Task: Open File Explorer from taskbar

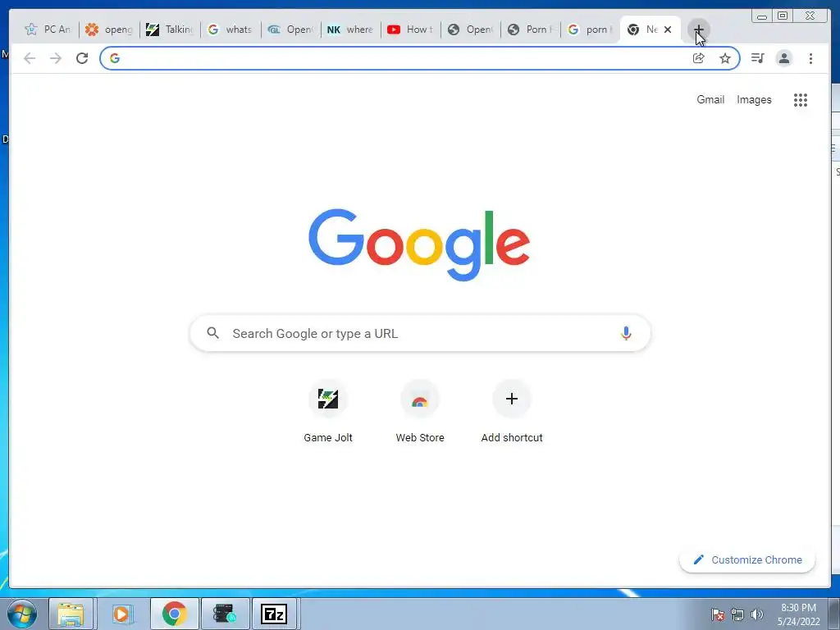Action: 71,614
